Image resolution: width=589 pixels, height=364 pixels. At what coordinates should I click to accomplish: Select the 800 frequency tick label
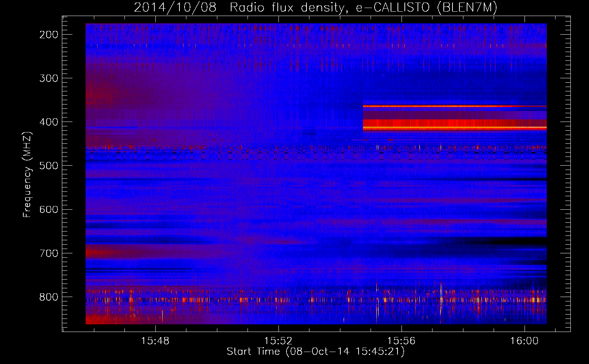pos(49,297)
